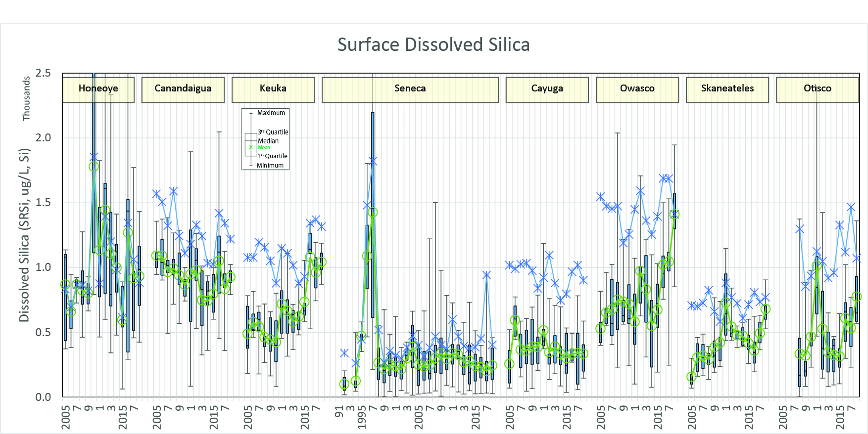The width and height of the screenshot is (868, 434).
Task: Select the Canandaigua lake label box
Action: pos(183,89)
